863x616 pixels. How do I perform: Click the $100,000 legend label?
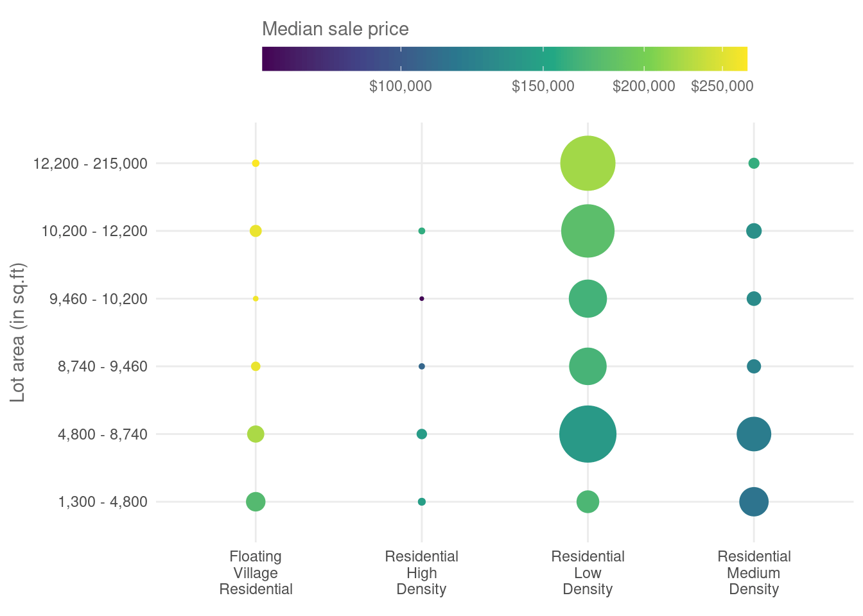(x=400, y=86)
